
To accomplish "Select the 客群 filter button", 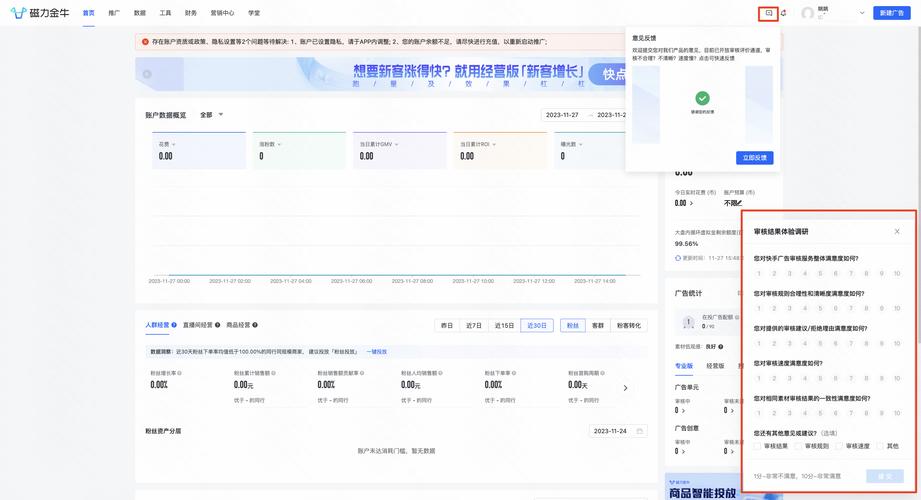I will (x=598, y=325).
